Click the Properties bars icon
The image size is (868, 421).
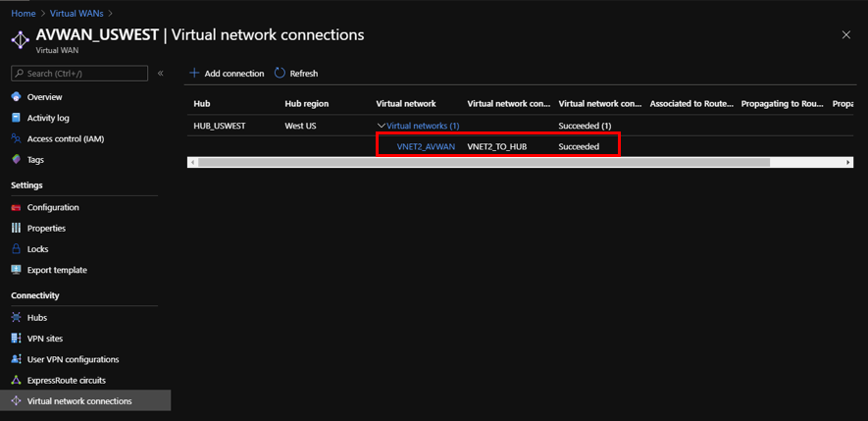(16, 229)
